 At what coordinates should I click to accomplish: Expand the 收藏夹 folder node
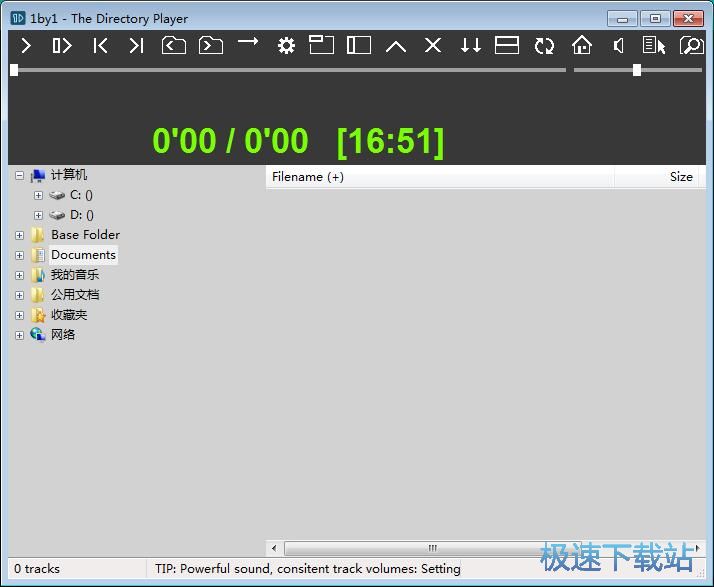[19, 315]
